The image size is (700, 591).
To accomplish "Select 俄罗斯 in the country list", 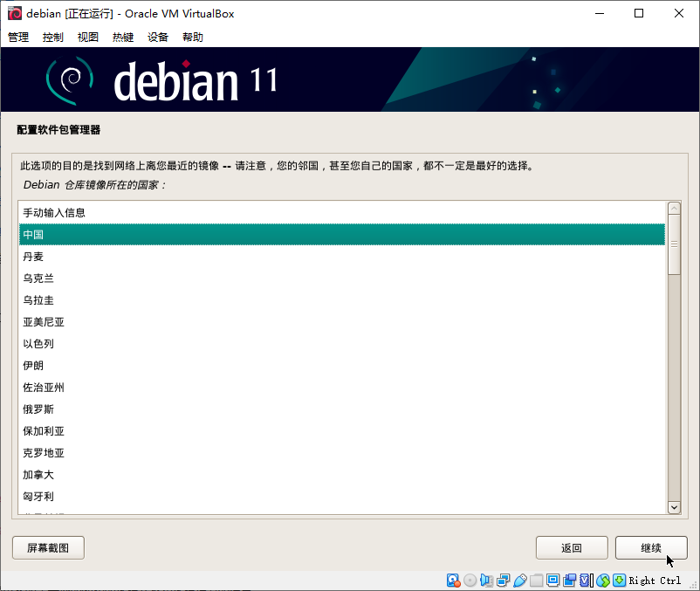I will (342, 409).
